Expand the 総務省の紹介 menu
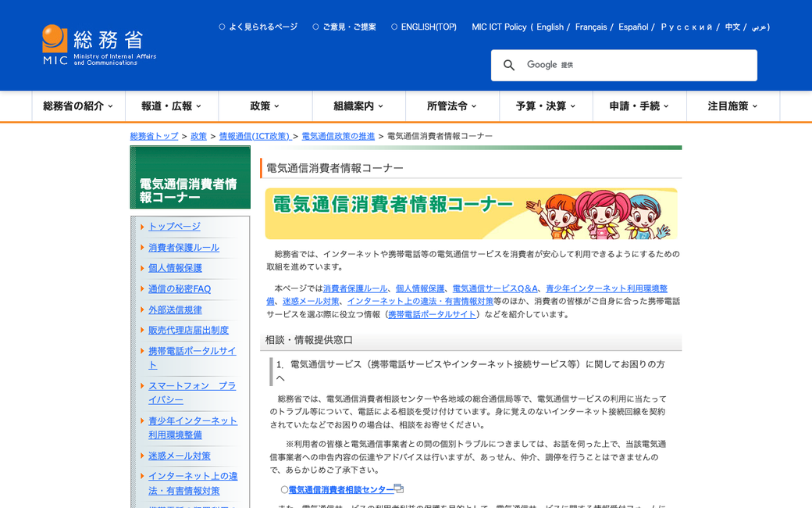 tap(78, 106)
